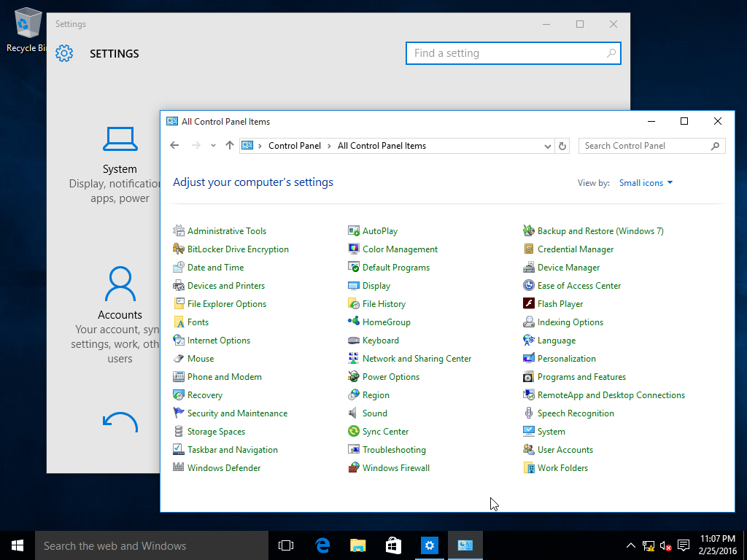Open the address bar history dropdown
The width and height of the screenshot is (747, 560).
(548, 146)
